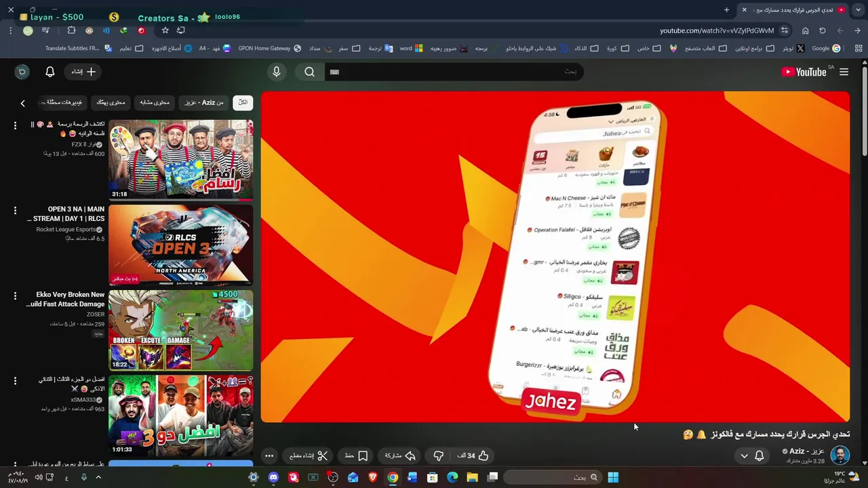Open options menu for اكتشف الرسمة video
868x488 pixels.
click(15, 125)
